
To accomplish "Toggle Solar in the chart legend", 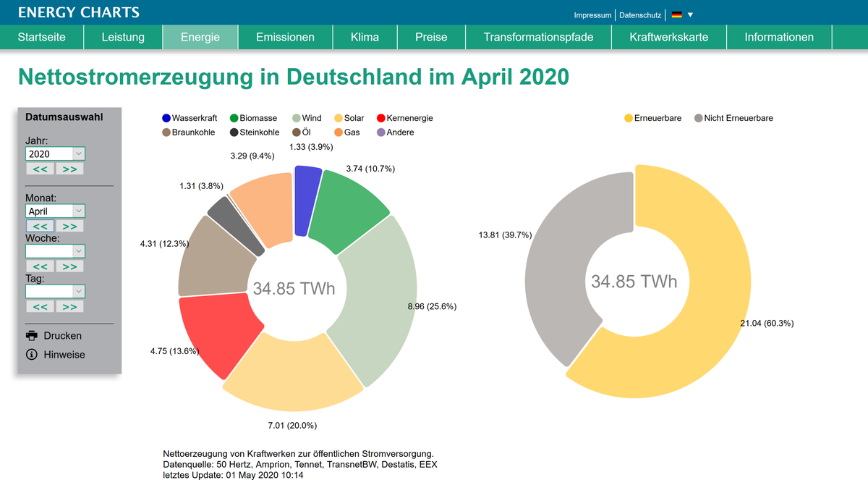I will coord(349,118).
